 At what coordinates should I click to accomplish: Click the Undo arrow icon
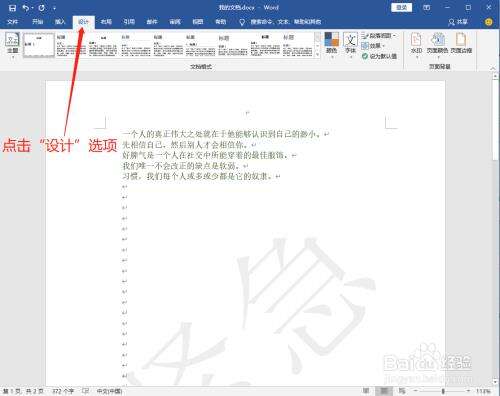pyautogui.click(x=26, y=8)
